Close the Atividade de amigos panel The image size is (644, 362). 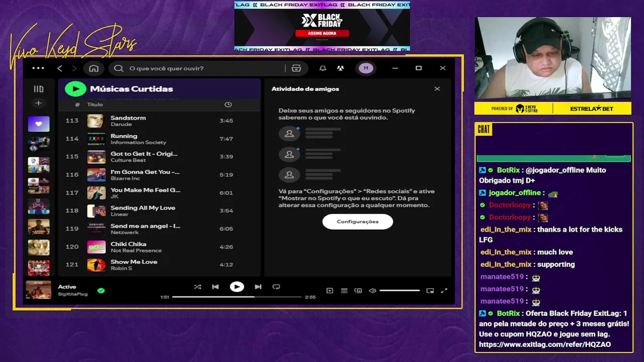click(437, 89)
